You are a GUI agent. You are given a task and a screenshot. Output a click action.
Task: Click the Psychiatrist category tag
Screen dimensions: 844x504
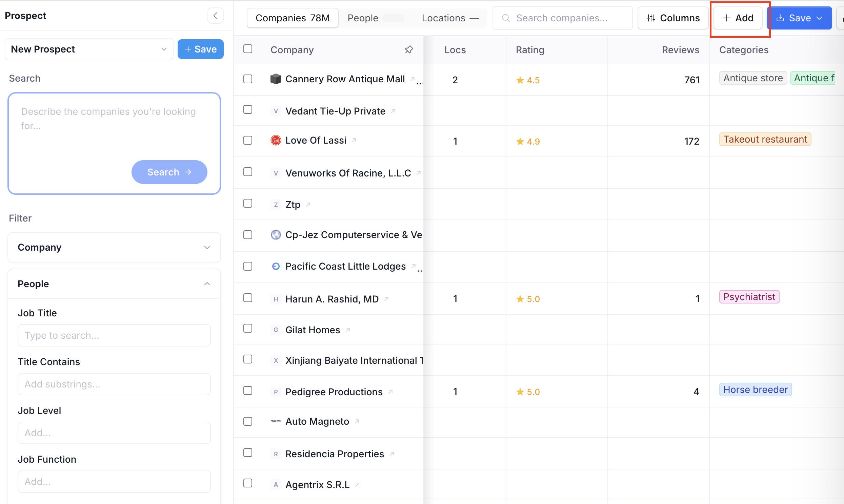coord(749,296)
